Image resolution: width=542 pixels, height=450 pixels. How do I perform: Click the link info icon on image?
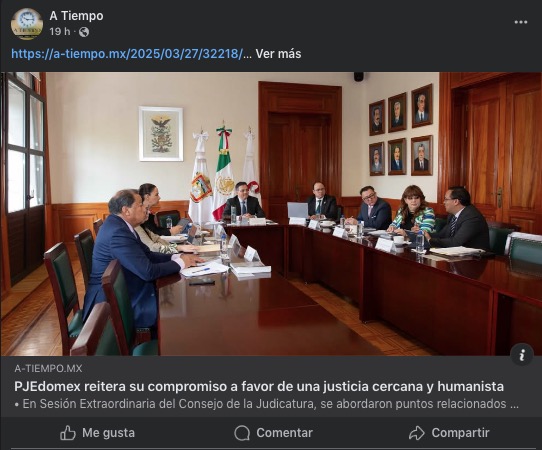tap(522, 355)
